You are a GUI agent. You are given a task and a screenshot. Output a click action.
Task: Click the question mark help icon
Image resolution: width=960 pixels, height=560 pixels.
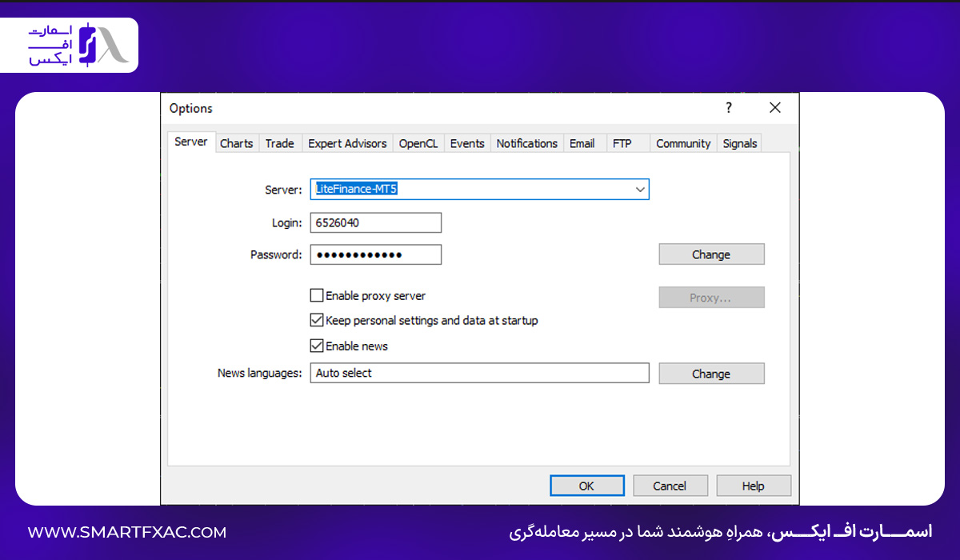[x=729, y=108]
